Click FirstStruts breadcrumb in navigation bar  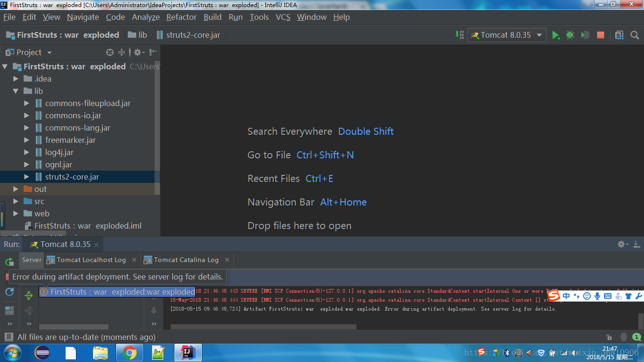pos(62,35)
